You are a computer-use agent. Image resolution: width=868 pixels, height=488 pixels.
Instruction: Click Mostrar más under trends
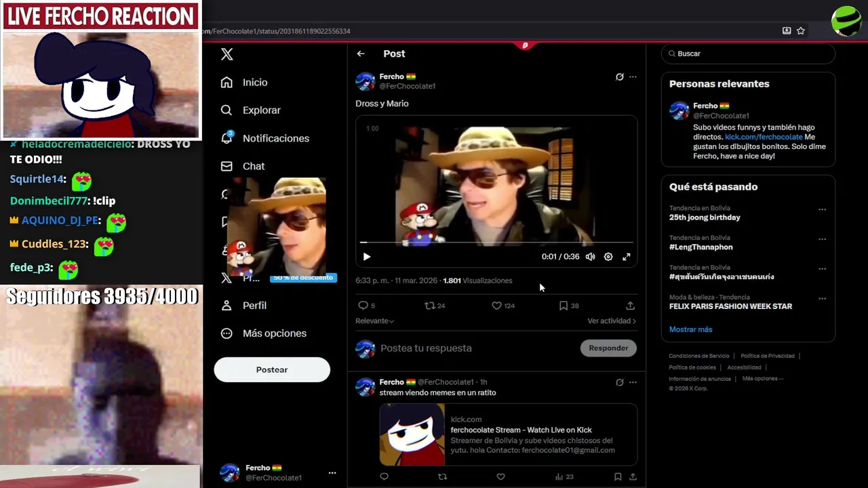coord(690,329)
